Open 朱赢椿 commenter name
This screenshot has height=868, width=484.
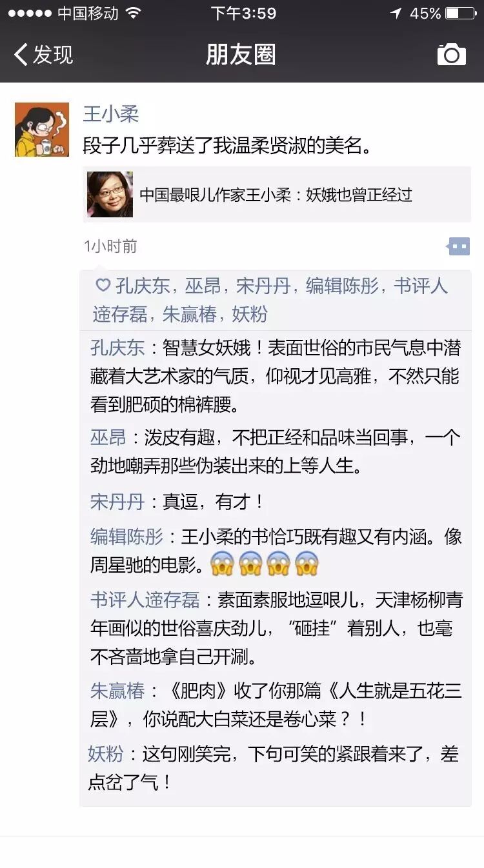click(x=117, y=691)
